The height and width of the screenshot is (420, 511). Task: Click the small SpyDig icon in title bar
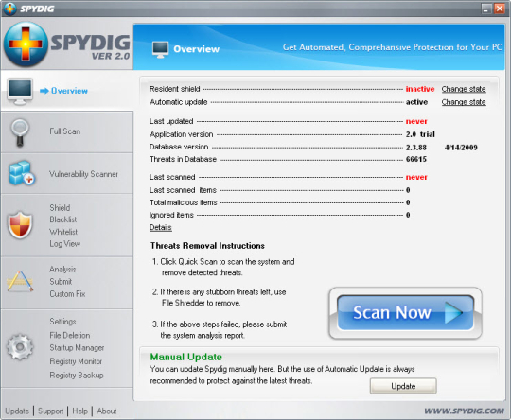coord(10,9)
